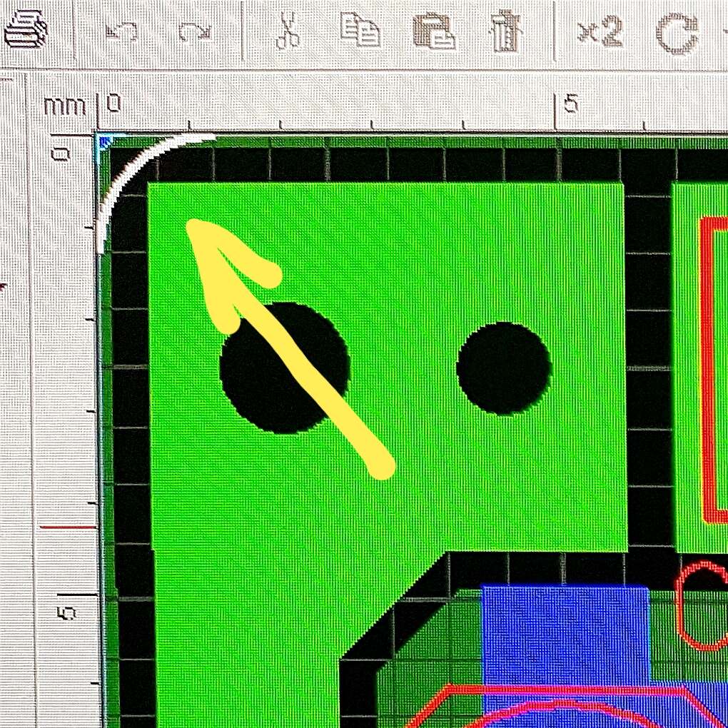Undo the last action
Image resolution: width=728 pixels, height=728 pixels.
pos(121,31)
